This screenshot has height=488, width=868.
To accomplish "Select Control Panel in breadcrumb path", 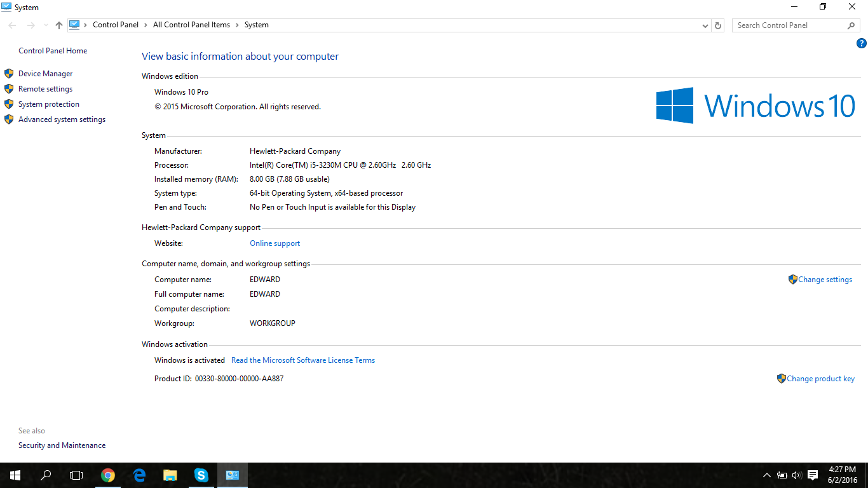I will [116, 25].
